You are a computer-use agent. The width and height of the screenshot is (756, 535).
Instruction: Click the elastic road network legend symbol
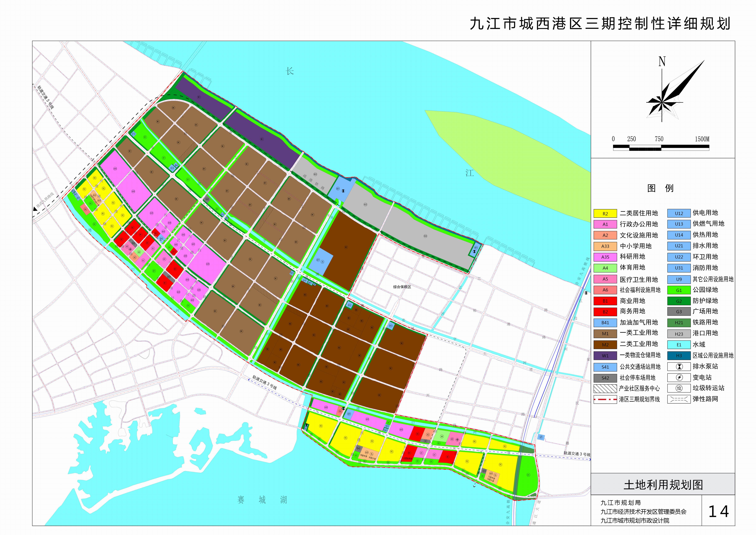(679, 399)
